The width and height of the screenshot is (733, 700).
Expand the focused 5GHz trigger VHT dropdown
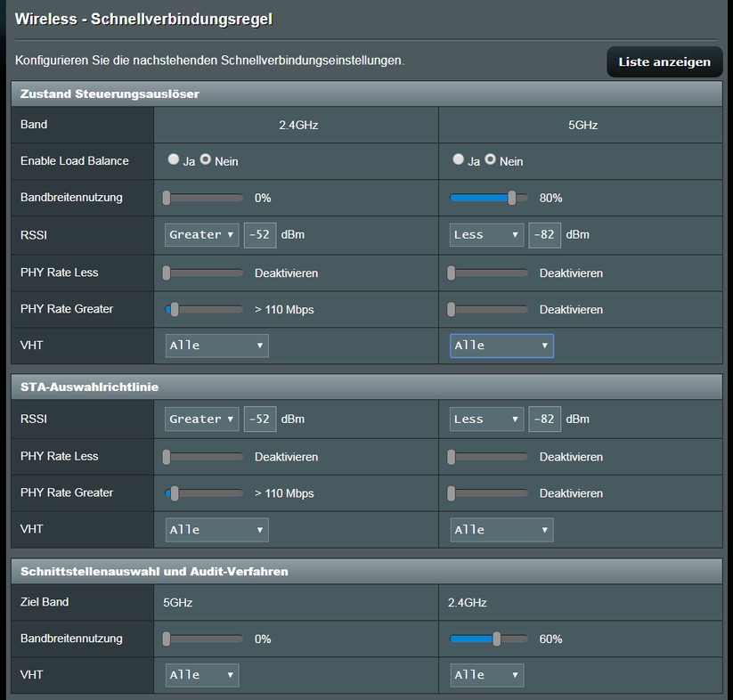[x=501, y=346]
